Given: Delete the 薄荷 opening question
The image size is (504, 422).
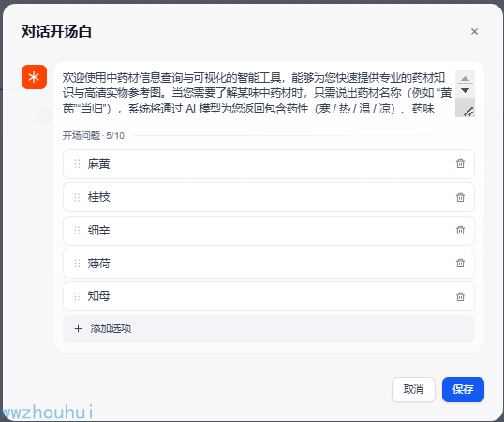Looking at the screenshot, I should (460, 264).
